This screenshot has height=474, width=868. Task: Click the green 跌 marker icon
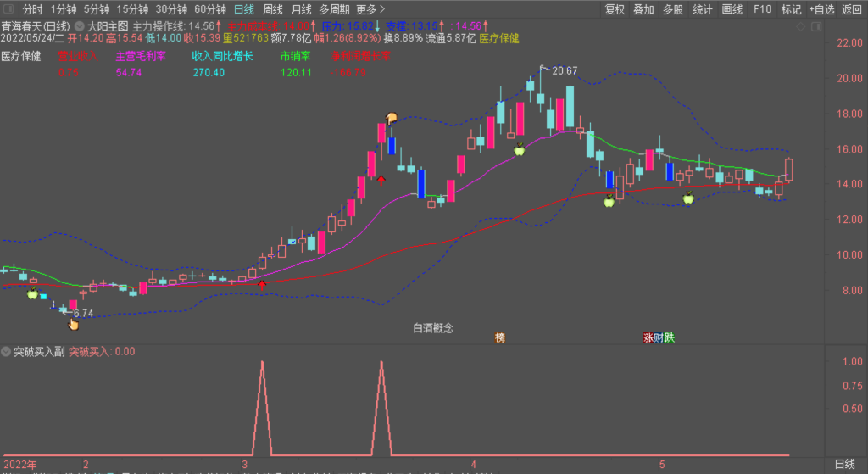pyautogui.click(x=670, y=337)
